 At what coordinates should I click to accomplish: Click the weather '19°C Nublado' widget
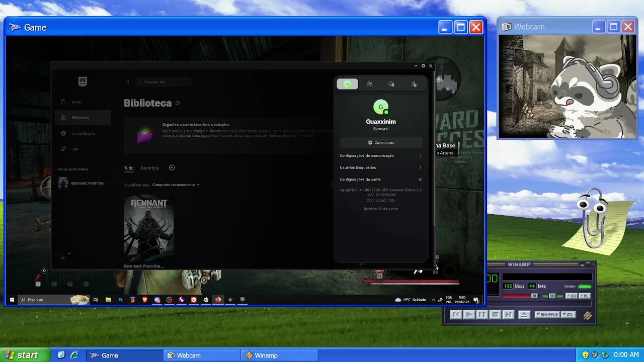[411, 300]
